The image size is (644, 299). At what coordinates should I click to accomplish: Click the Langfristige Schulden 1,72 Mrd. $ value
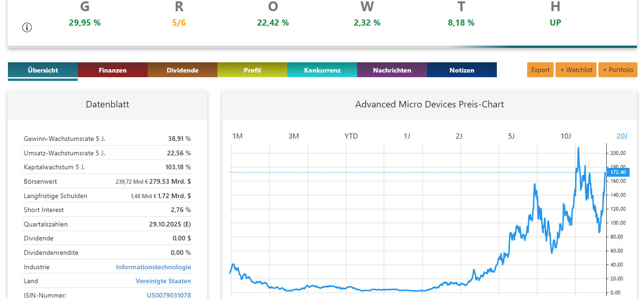[174, 196]
